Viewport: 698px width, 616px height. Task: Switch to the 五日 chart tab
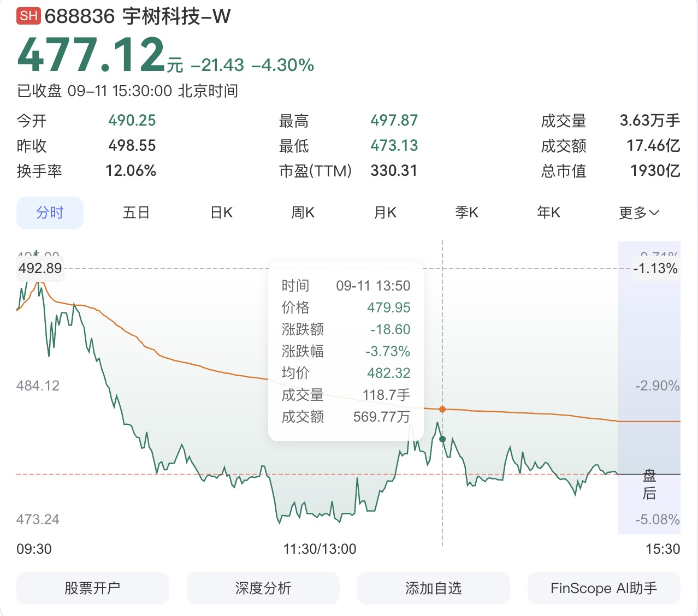click(x=136, y=212)
